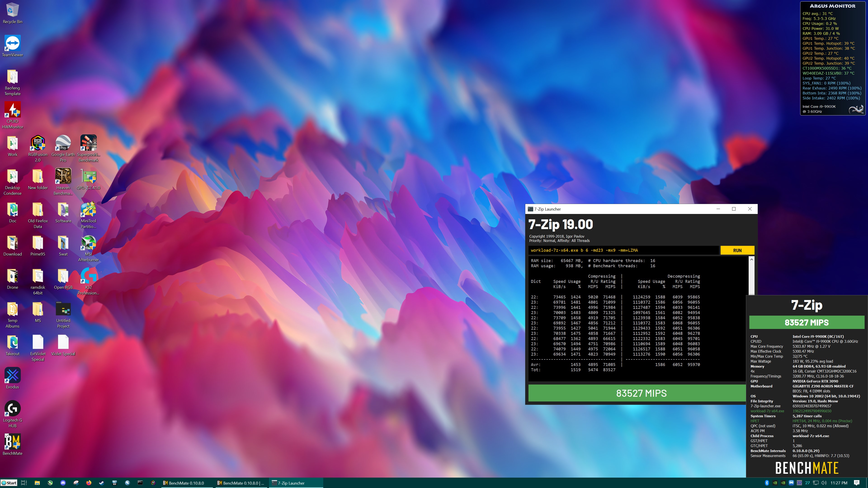The image size is (868, 488).
Task: Open Discord from the taskbar
Action: 63,483
